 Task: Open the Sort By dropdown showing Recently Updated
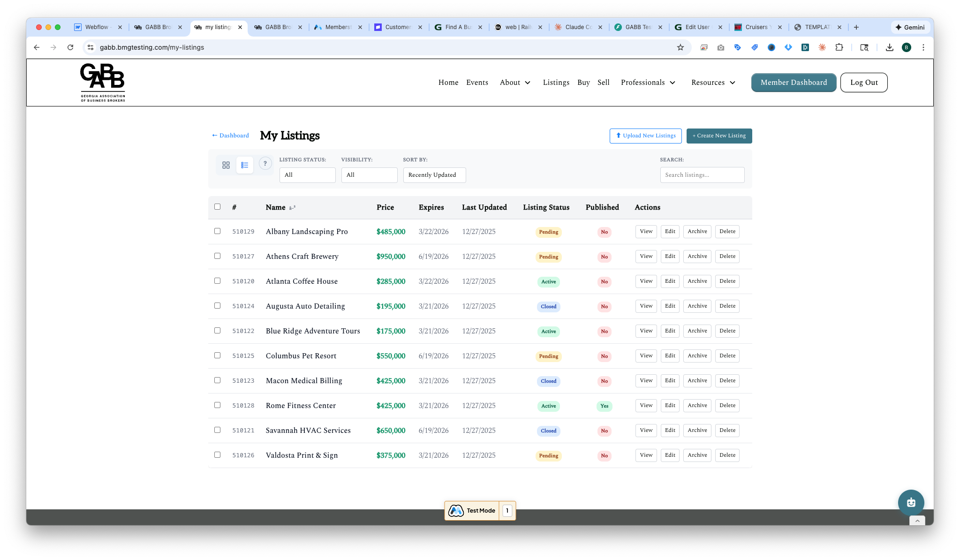(x=434, y=174)
